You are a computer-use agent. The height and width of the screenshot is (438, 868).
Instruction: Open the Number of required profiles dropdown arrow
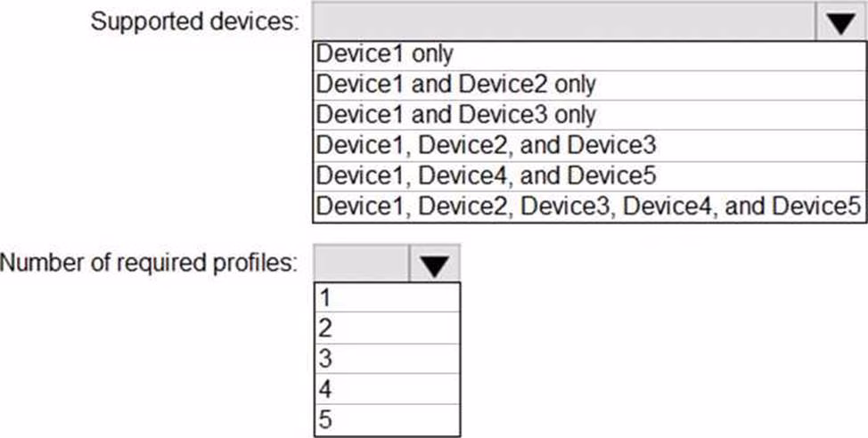434,264
